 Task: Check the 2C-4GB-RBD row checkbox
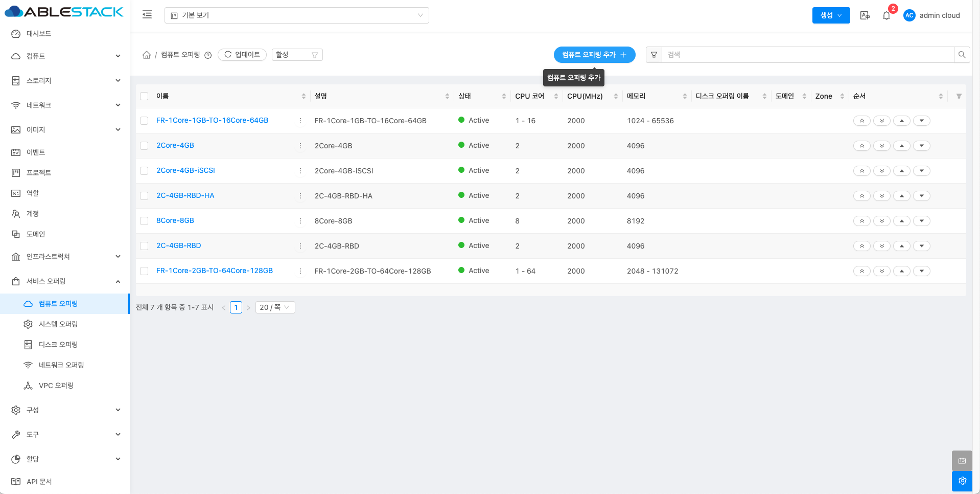coord(144,246)
